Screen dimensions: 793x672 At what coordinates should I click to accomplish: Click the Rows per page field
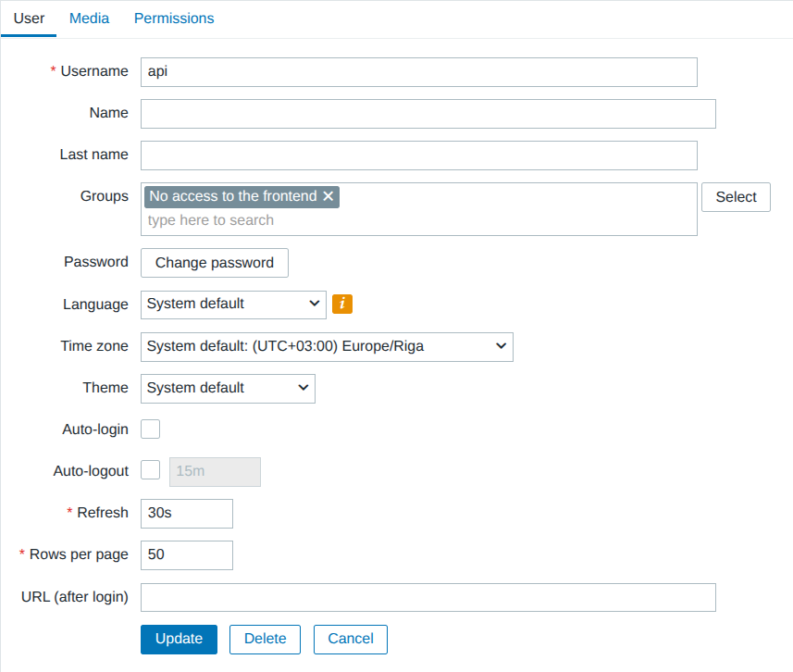coord(186,554)
